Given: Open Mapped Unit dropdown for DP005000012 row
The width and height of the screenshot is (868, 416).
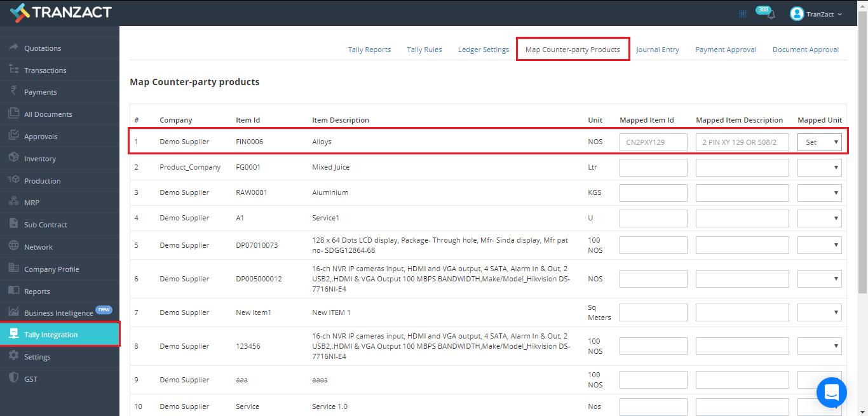Looking at the screenshot, I should (820, 279).
